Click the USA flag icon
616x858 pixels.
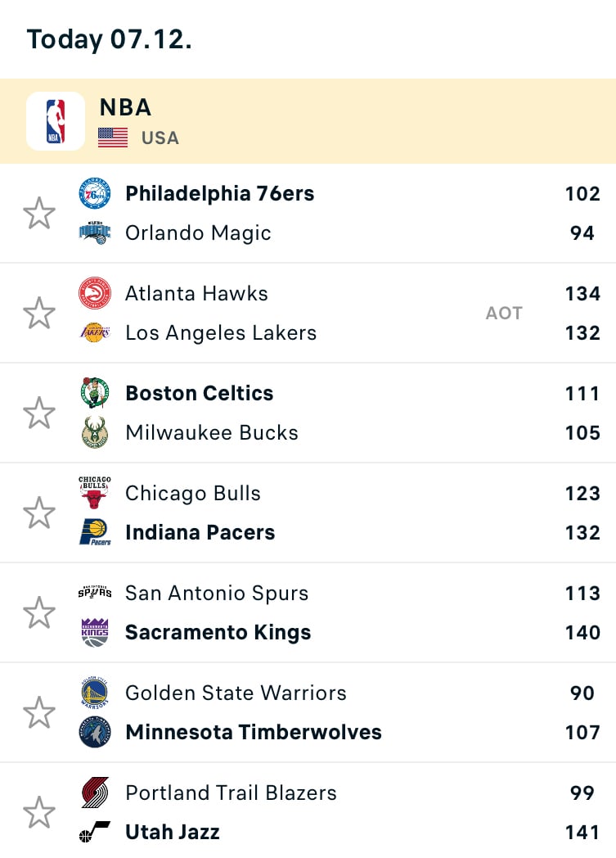(x=113, y=138)
